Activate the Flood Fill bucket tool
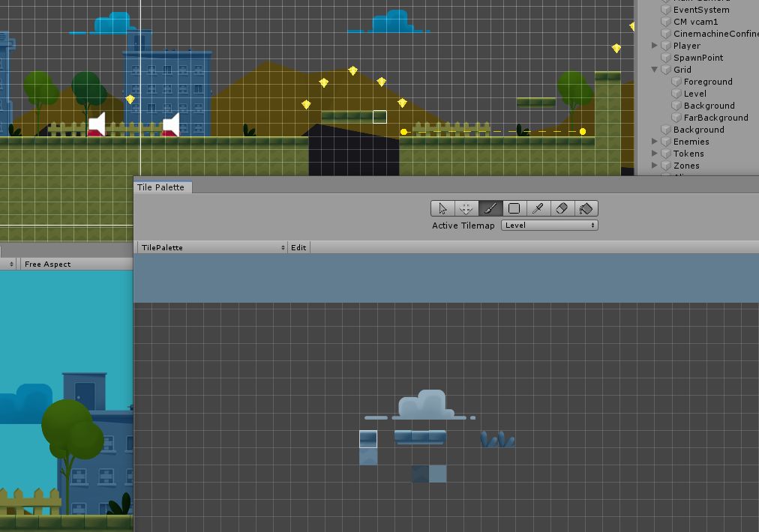 (586, 209)
